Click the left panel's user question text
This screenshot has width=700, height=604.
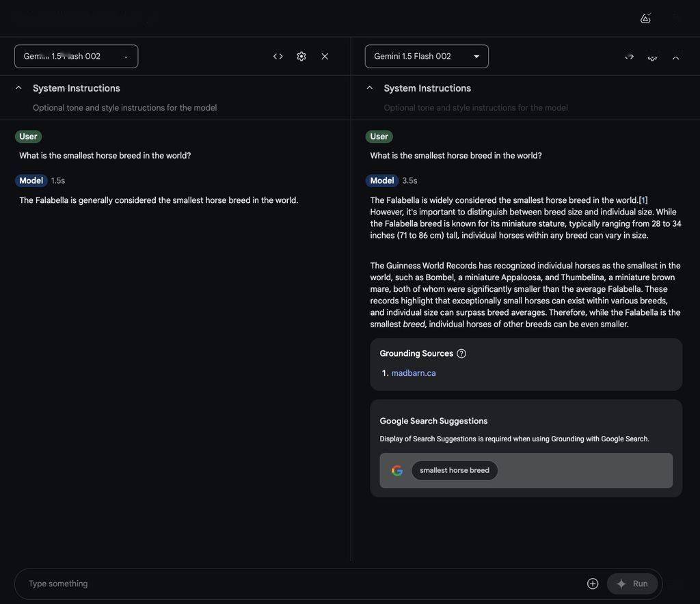[x=105, y=155]
